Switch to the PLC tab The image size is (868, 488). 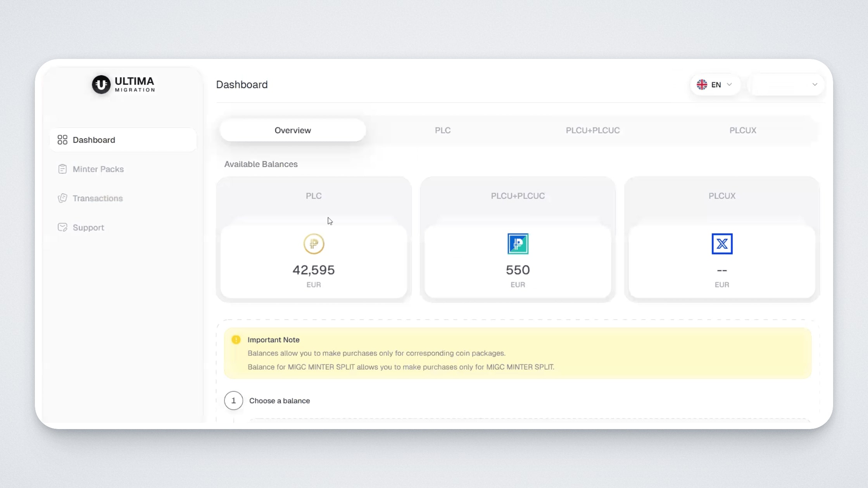(x=443, y=130)
